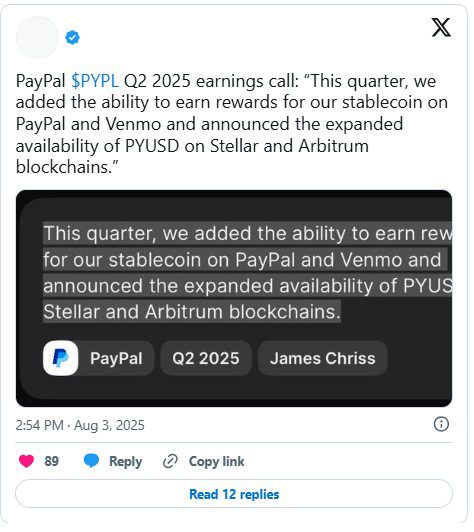Click the 89 likes count
Viewport: 474px width, 532px height.
pos(52,461)
